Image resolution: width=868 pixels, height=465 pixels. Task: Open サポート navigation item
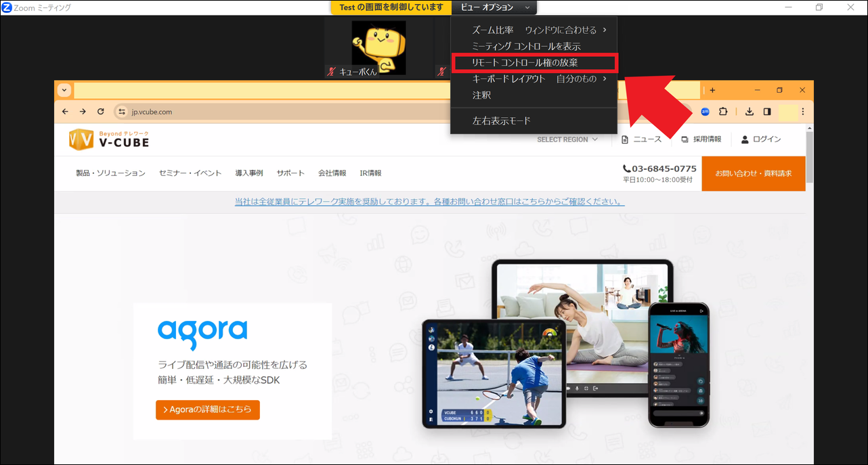click(290, 173)
